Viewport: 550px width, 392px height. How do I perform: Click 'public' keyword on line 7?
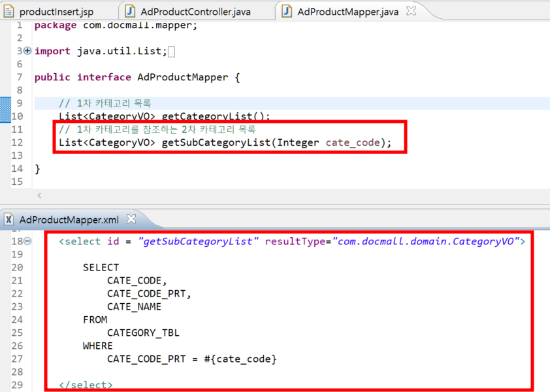(x=52, y=77)
